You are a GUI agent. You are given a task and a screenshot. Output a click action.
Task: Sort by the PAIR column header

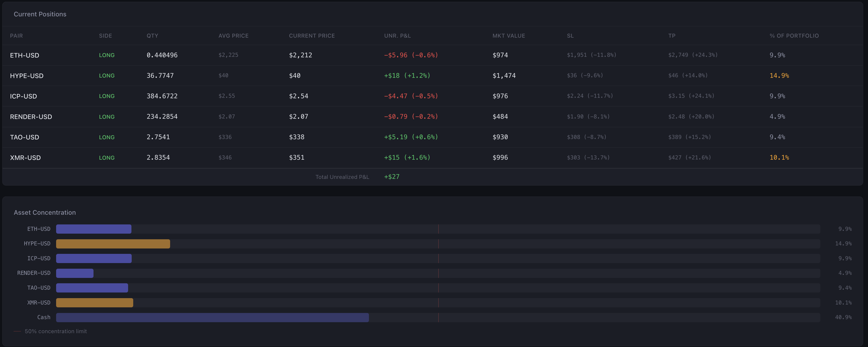[16, 36]
